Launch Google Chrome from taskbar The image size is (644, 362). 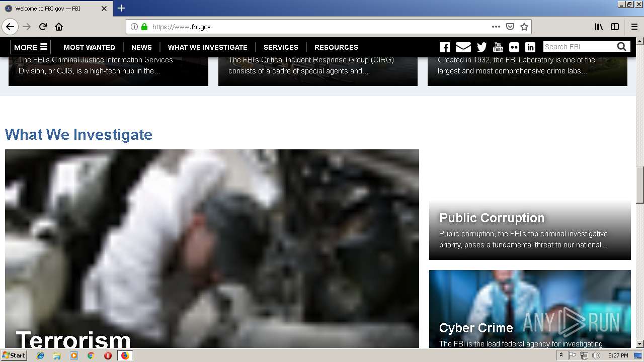click(x=91, y=355)
